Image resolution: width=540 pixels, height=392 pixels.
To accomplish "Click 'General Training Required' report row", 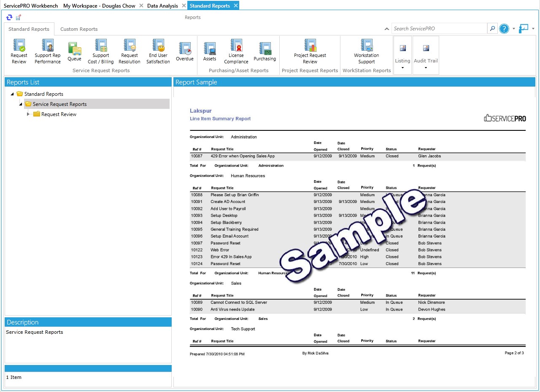I will pos(358,230).
